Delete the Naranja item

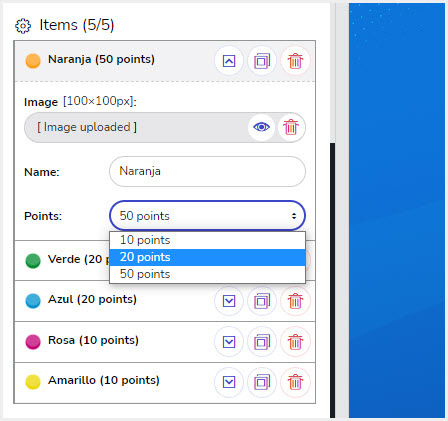[x=295, y=61]
